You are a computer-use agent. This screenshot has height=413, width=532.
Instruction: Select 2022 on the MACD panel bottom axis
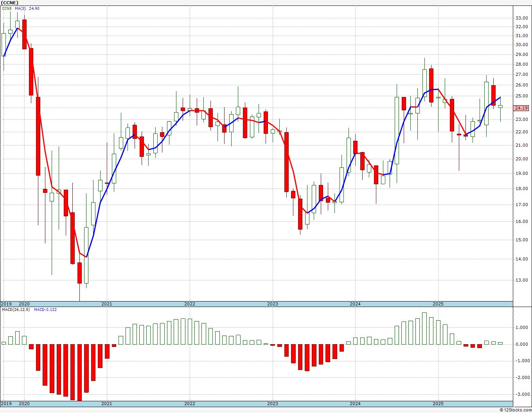tap(190, 404)
